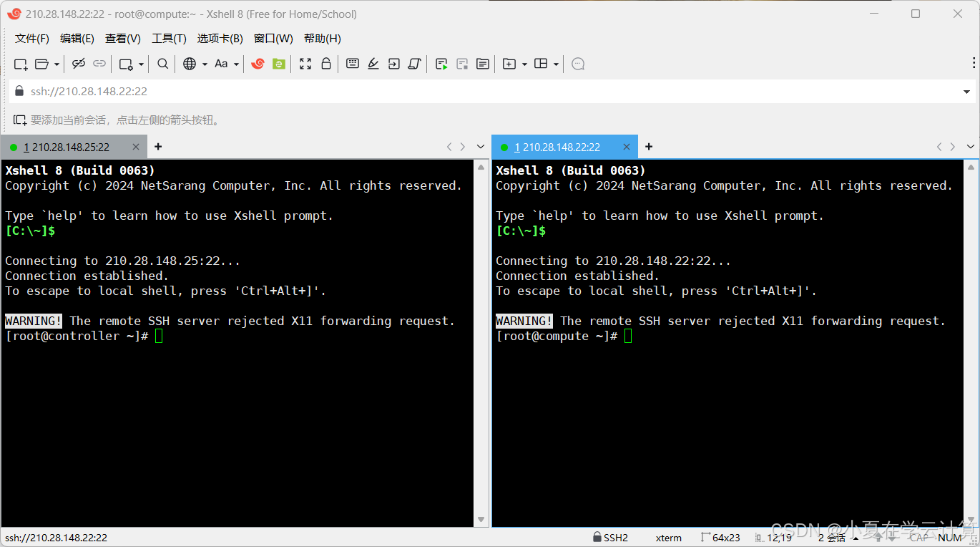980x547 pixels.
Task: Click the [root@compute ~]# prompt text
Action: click(x=557, y=336)
